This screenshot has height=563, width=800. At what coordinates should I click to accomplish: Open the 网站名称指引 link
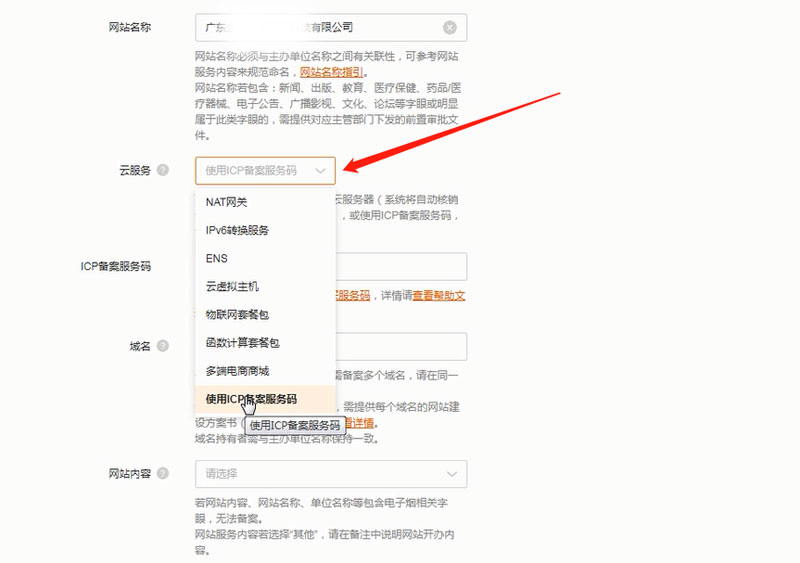tap(333, 72)
